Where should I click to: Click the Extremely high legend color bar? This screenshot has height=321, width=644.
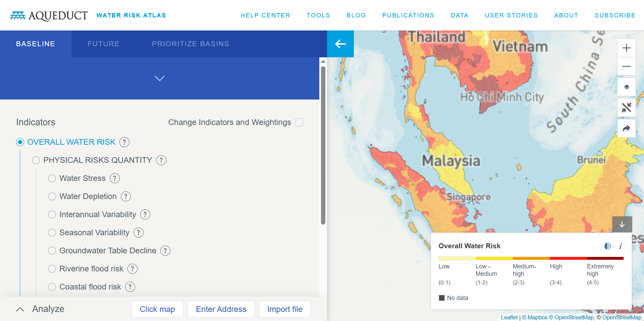605,258
